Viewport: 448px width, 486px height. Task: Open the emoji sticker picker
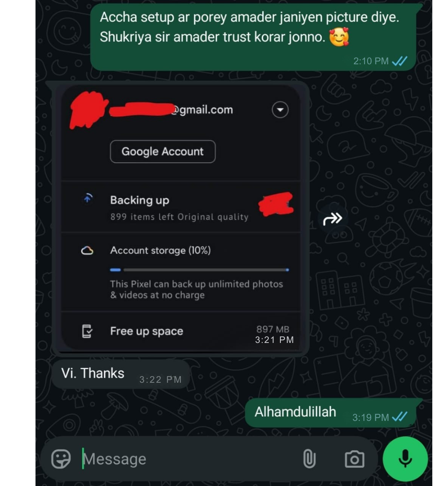tap(61, 459)
